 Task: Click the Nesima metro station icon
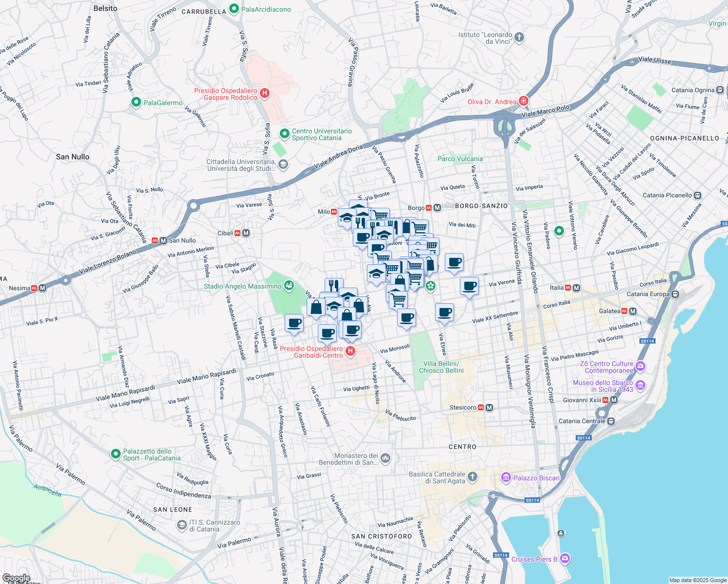click(42, 288)
